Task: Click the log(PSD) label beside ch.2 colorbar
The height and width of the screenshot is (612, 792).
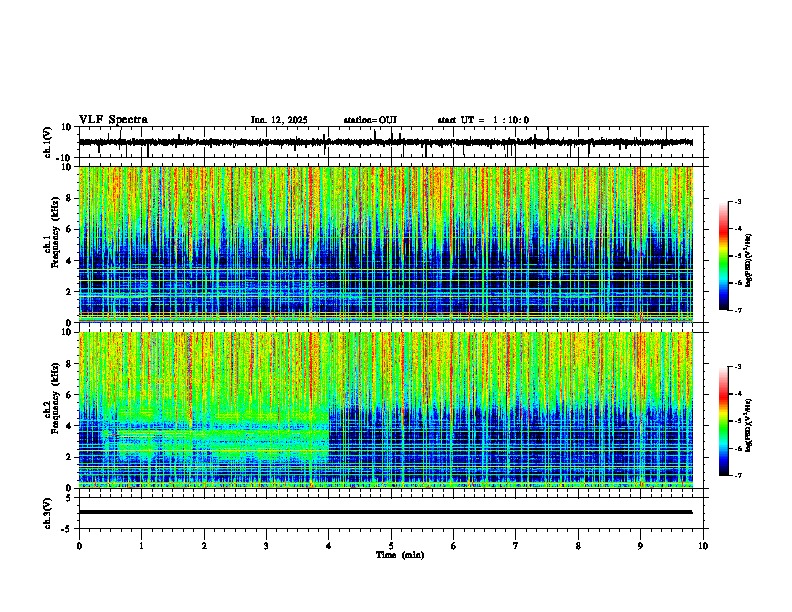Action: 748,425
